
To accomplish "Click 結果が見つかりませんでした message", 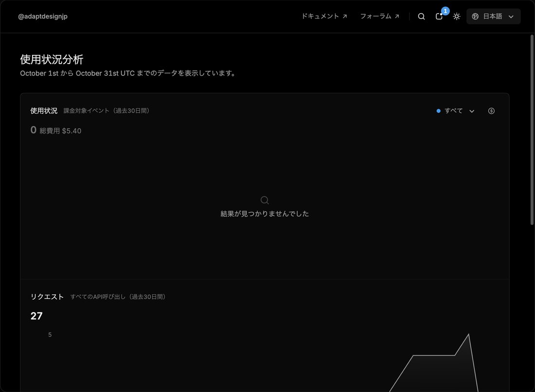I will pyautogui.click(x=265, y=214).
